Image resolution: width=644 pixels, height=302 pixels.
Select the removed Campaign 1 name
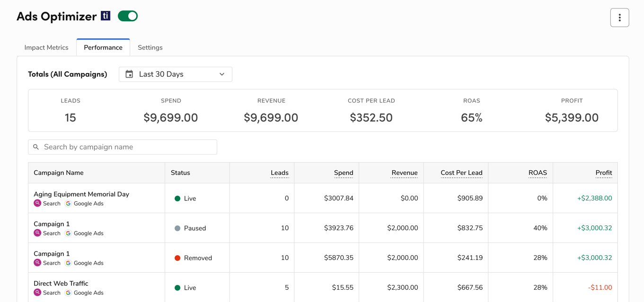52,254
